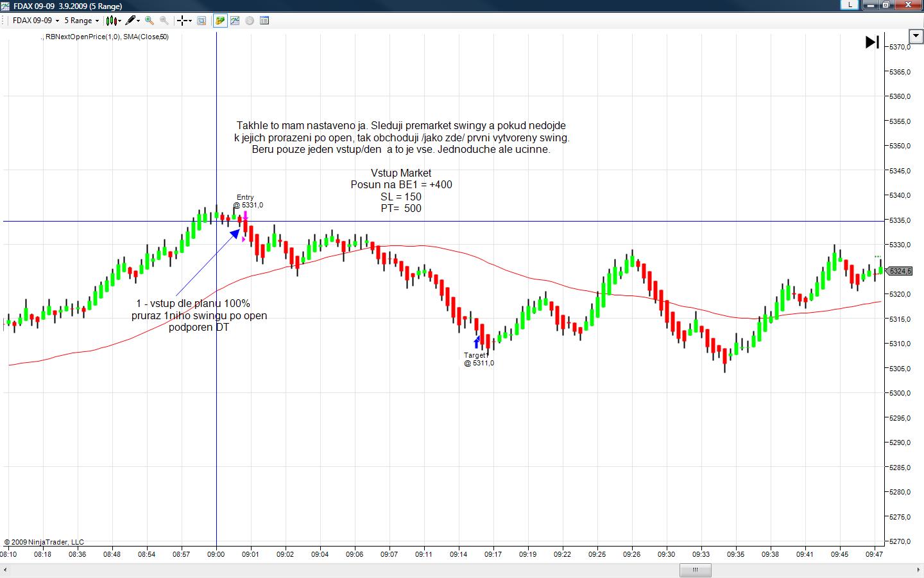Open the dropdown arrow above price axis
The width and height of the screenshot is (924, 578).
pyautogui.click(x=916, y=35)
